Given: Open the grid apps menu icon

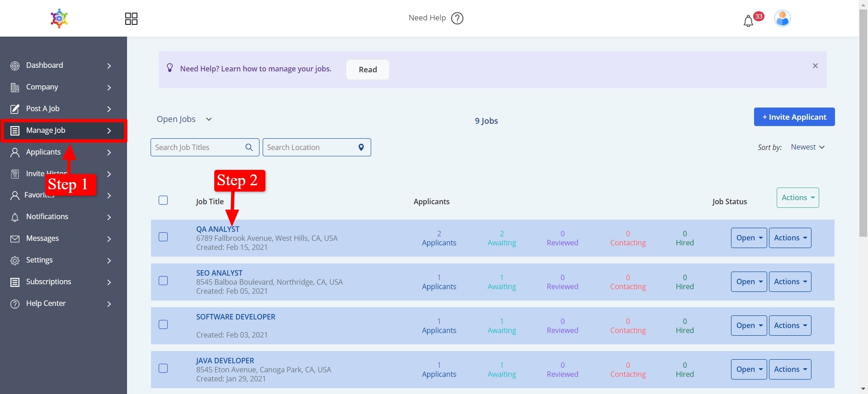Looking at the screenshot, I should click(x=131, y=19).
